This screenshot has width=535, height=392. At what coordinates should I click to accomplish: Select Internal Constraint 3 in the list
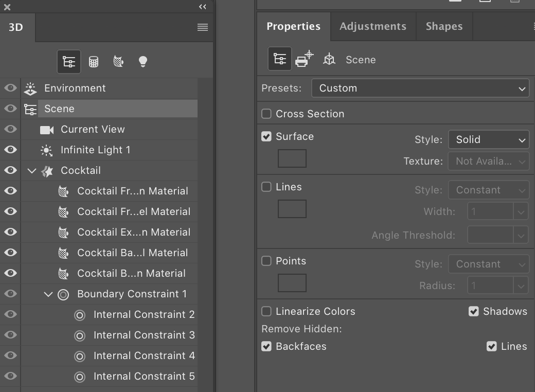[144, 335]
